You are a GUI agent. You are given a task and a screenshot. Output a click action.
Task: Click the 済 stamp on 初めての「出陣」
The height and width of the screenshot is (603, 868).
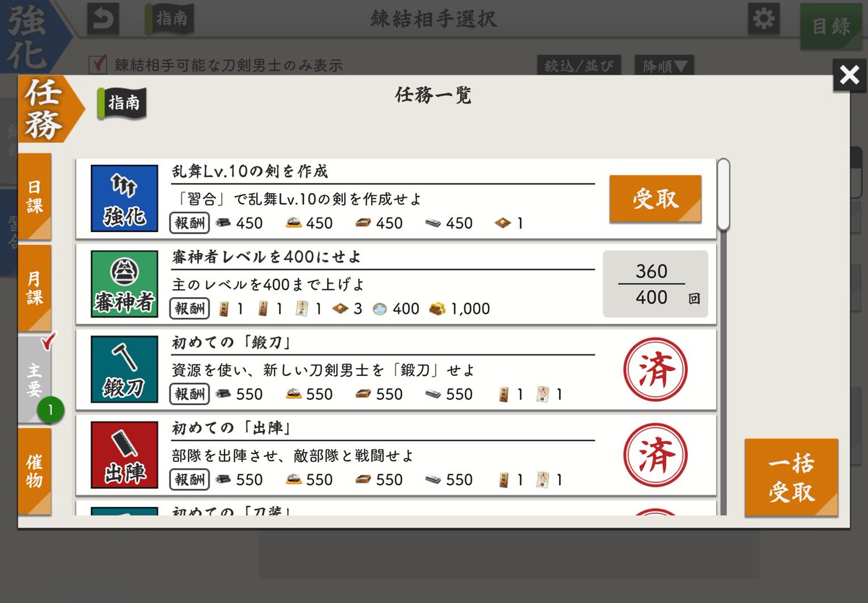(x=657, y=453)
